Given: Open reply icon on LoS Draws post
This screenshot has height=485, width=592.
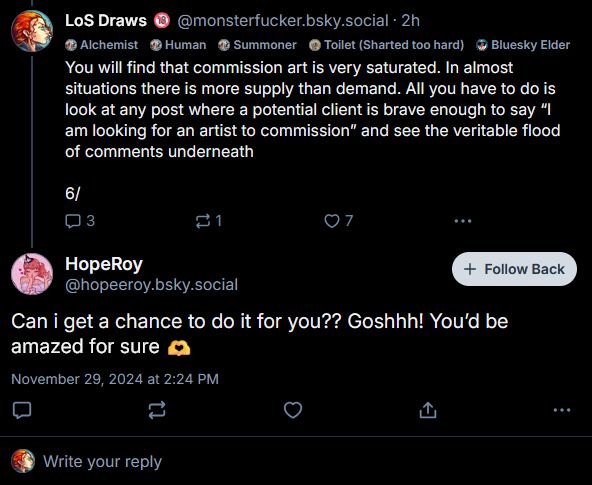Looking at the screenshot, I should [80, 221].
